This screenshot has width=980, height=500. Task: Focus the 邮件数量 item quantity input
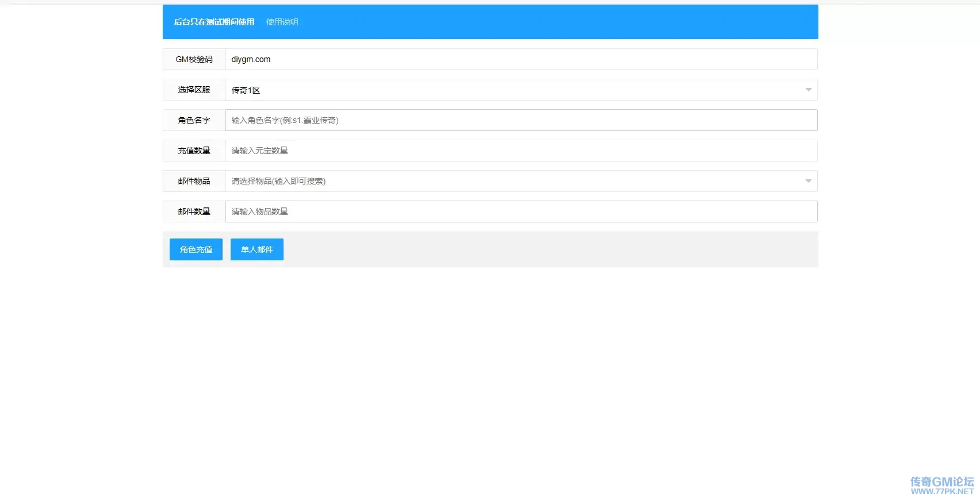coord(520,211)
